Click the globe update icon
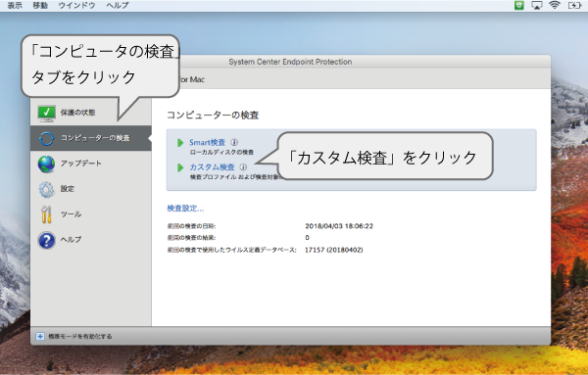 click(x=46, y=164)
